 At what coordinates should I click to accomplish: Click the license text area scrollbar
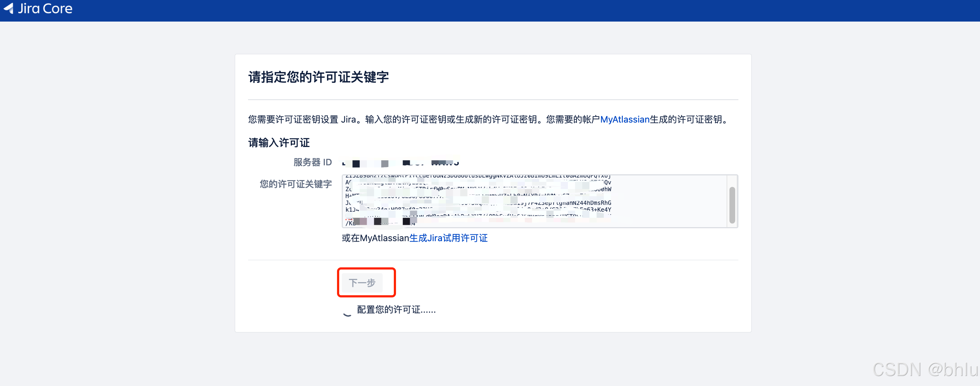click(732, 205)
